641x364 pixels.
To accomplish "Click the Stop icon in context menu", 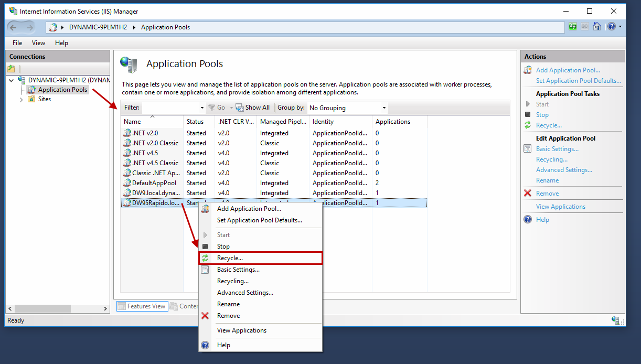I will tap(205, 247).
